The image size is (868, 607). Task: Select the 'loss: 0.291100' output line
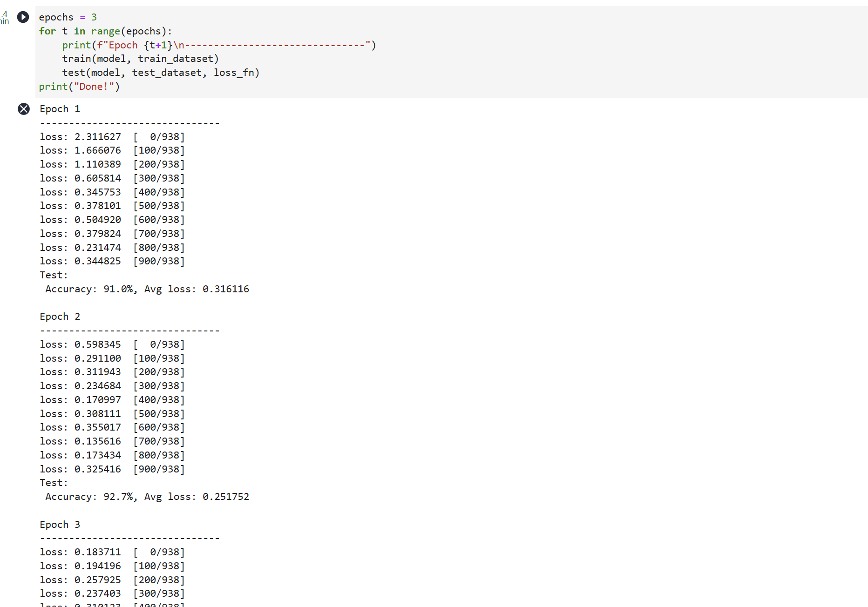pyautogui.click(x=112, y=358)
